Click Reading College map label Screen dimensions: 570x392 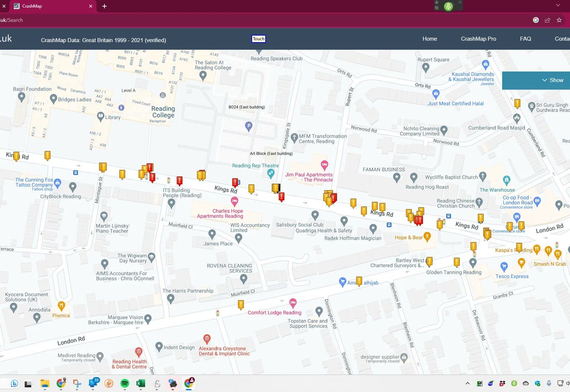tap(163, 112)
